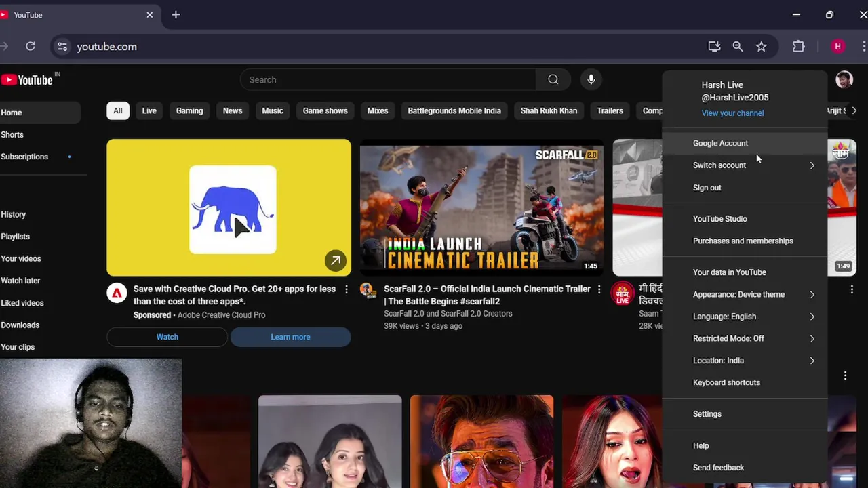Click the Saam TV channel avatar
Image resolution: width=868 pixels, height=488 pixels.
tap(622, 293)
